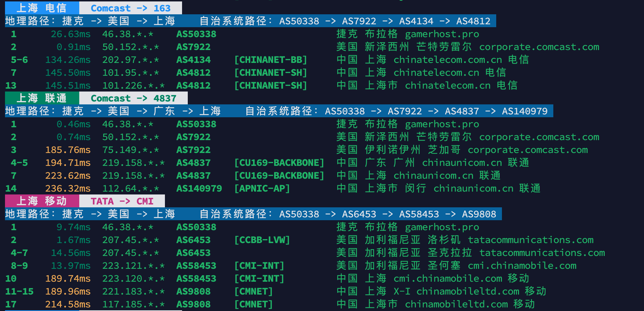Click IP 223.121.*.* in hop 8-9

[x=134, y=266]
